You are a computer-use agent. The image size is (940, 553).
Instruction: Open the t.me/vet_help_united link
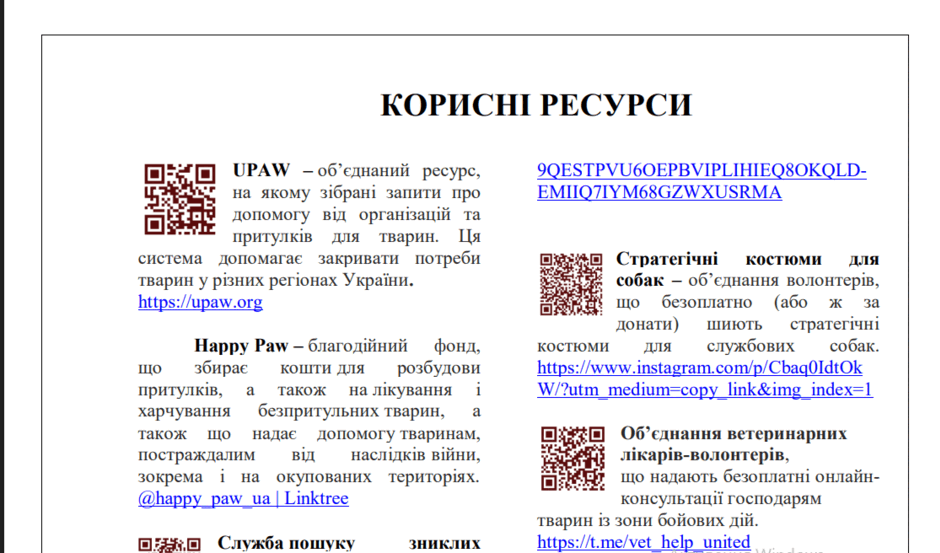pyautogui.click(x=644, y=542)
